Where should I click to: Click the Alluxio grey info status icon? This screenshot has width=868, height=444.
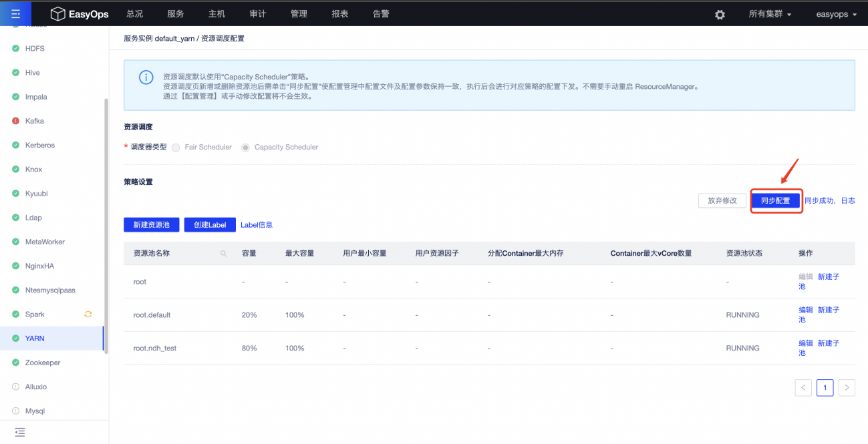(15, 387)
